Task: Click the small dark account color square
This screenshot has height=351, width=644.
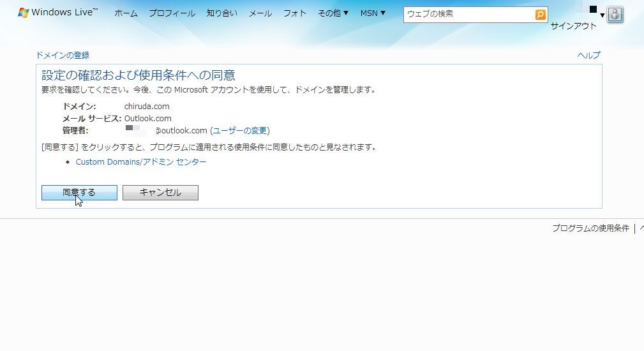Action: tap(593, 9)
